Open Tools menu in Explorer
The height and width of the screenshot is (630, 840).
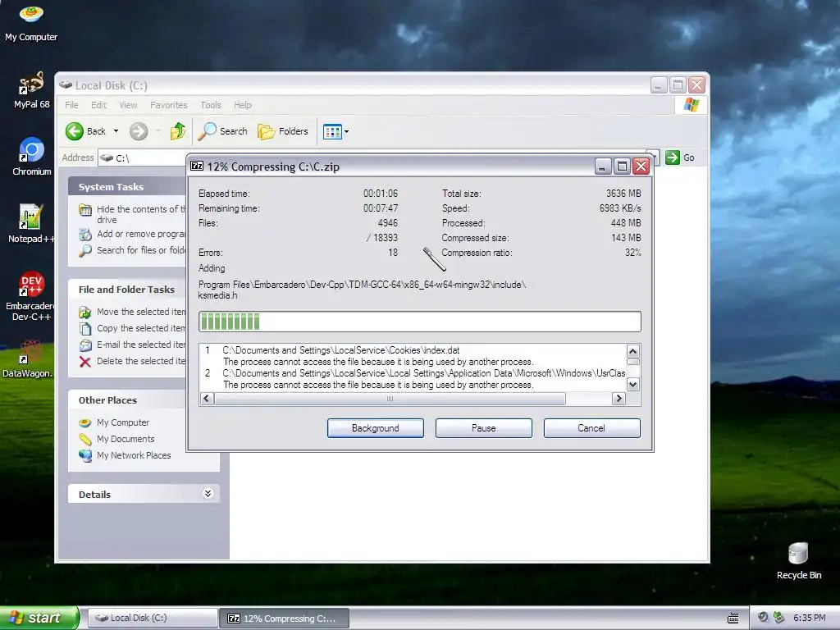[x=211, y=105]
